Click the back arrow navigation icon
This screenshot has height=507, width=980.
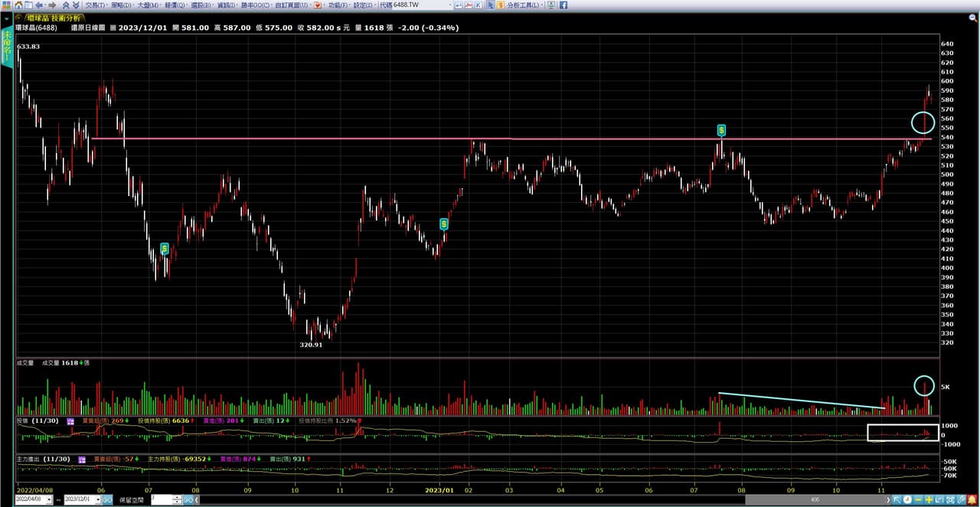38,5
